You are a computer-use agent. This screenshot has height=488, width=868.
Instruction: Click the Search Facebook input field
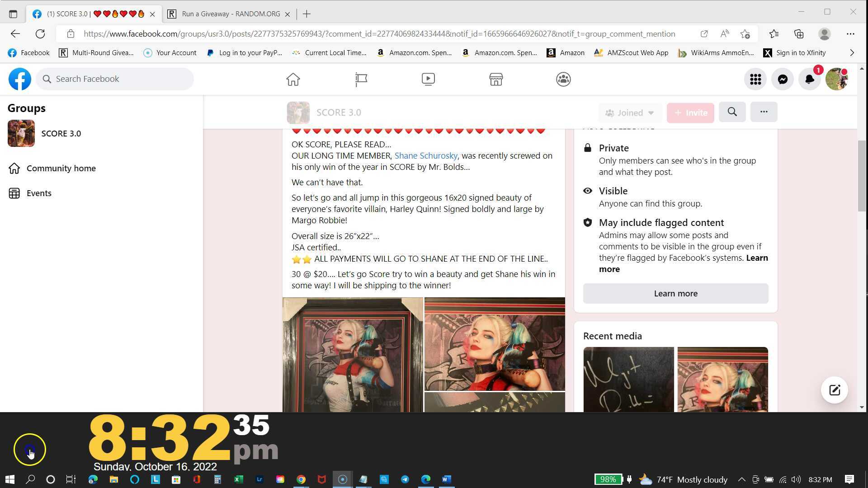[x=115, y=79]
